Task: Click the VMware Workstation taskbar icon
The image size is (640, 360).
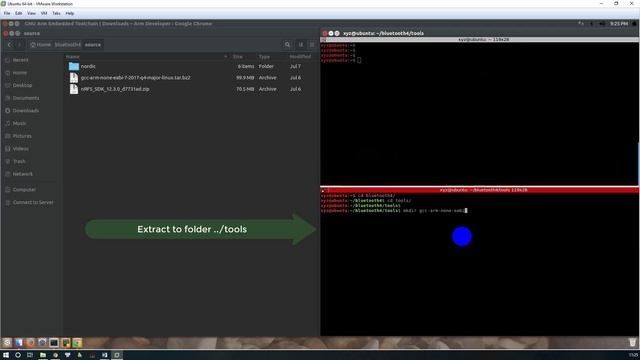Action: (117, 355)
